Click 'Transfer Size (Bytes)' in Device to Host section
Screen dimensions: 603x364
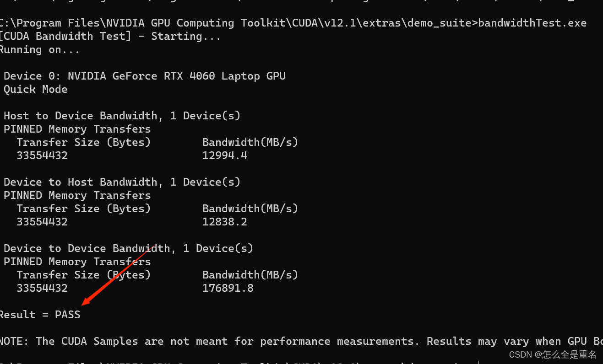83,209
